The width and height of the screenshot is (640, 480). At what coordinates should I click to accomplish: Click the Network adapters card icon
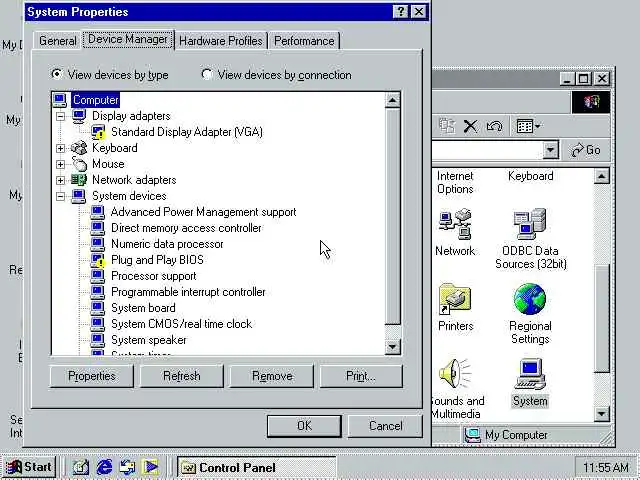(79, 180)
